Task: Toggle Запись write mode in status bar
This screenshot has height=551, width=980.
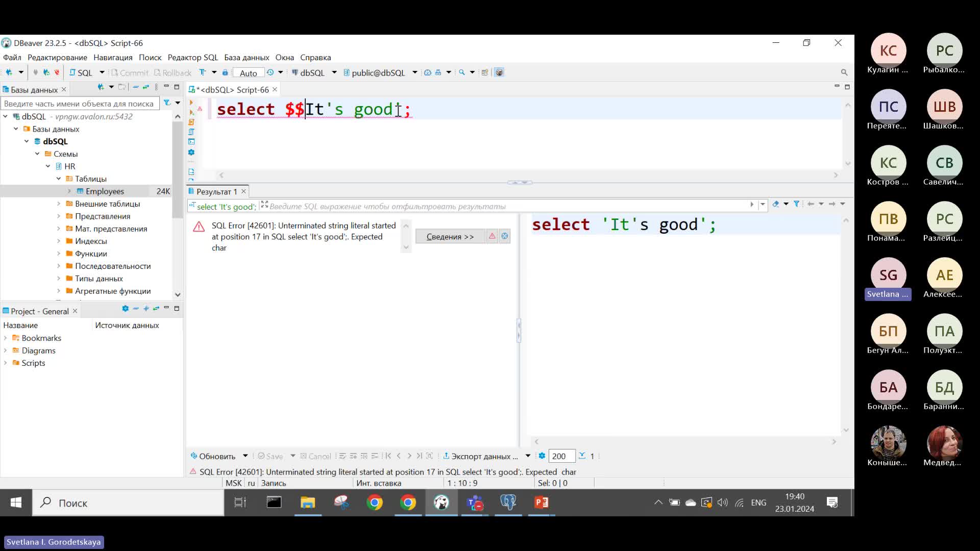Action: point(274,483)
